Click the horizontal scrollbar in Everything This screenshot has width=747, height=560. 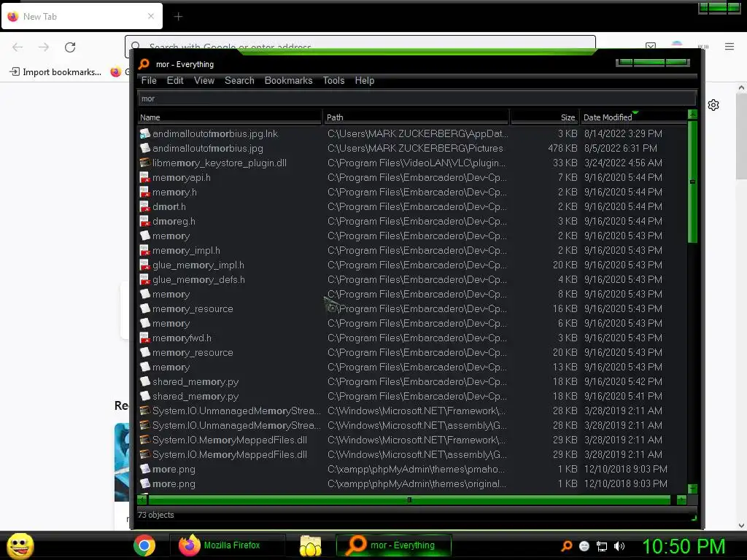[410, 499]
